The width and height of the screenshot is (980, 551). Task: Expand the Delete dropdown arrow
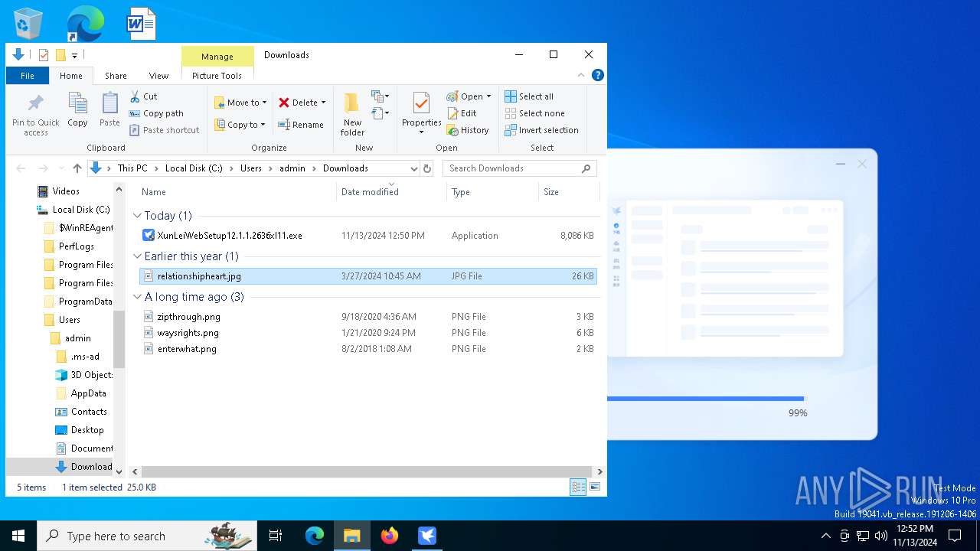tap(323, 103)
